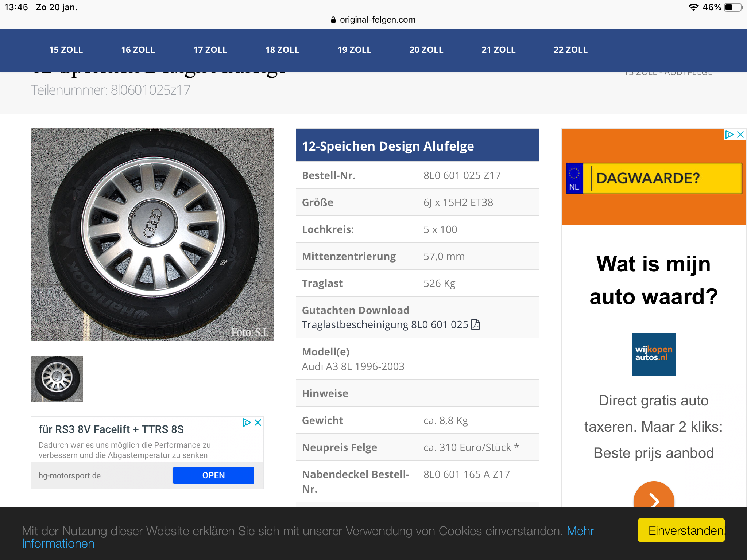The width and height of the screenshot is (747, 560).
Task: Open the RS3 8V Facelift ad headline
Action: click(x=111, y=429)
